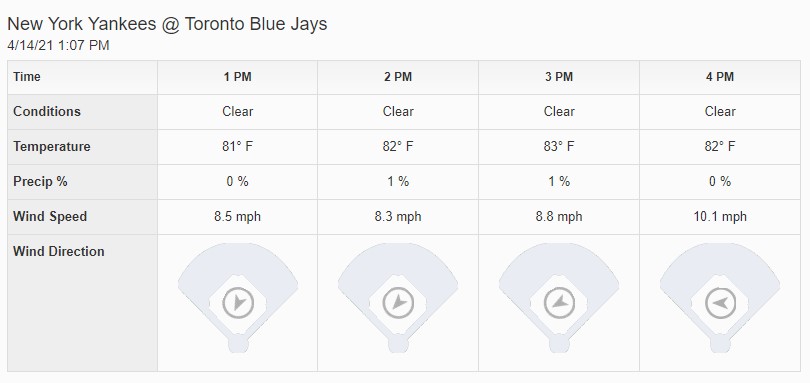The image size is (810, 383).
Task: Click the Wind Direction row label
Action: (59, 251)
